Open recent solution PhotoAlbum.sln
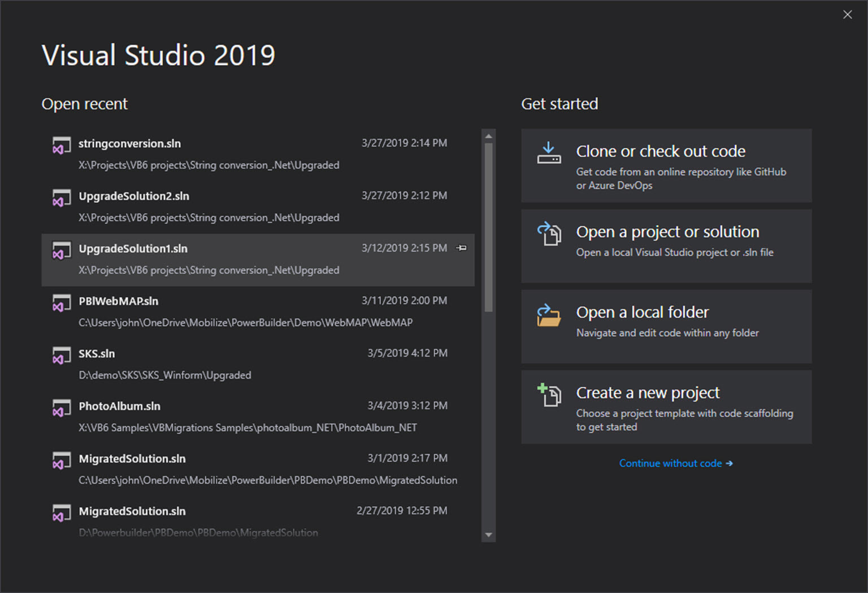Screen dimensions: 868x593 [x=258, y=417]
